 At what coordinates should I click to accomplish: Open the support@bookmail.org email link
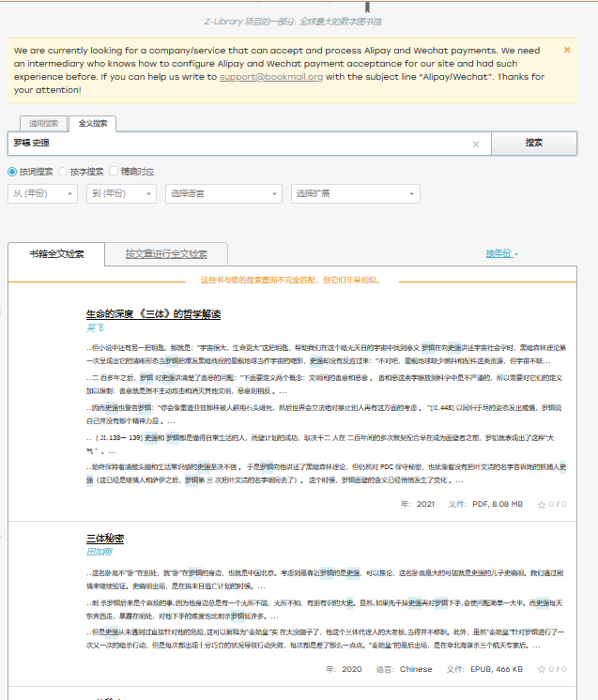(x=271, y=77)
